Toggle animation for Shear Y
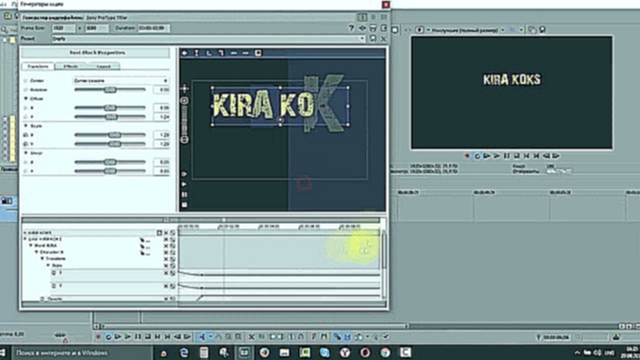The width and height of the screenshot is (640, 360). (x=26, y=171)
